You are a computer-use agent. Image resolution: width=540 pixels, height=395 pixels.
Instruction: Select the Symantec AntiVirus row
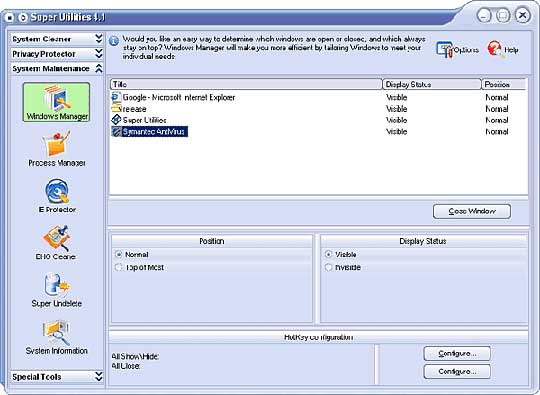pos(319,132)
